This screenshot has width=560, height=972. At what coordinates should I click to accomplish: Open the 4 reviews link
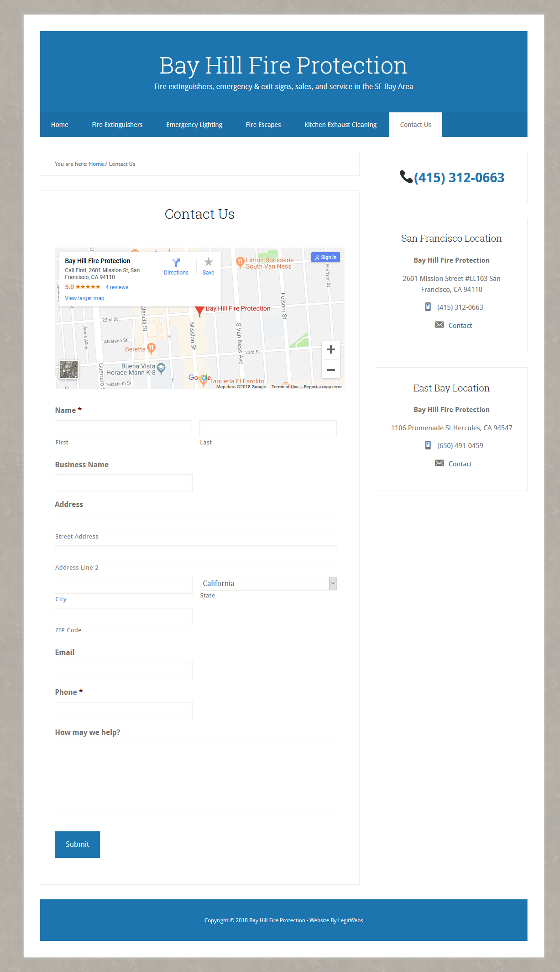[117, 287]
